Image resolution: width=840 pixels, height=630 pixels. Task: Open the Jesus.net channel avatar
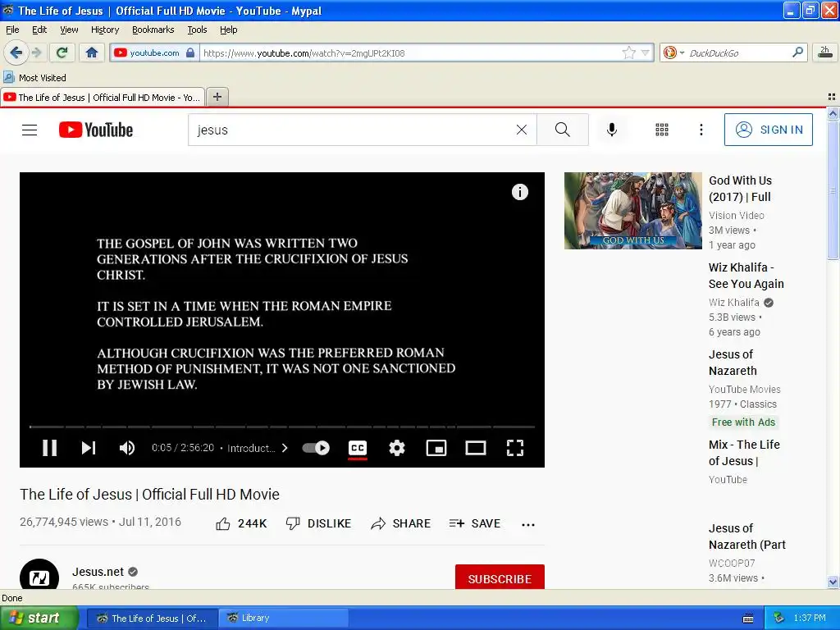(x=39, y=575)
